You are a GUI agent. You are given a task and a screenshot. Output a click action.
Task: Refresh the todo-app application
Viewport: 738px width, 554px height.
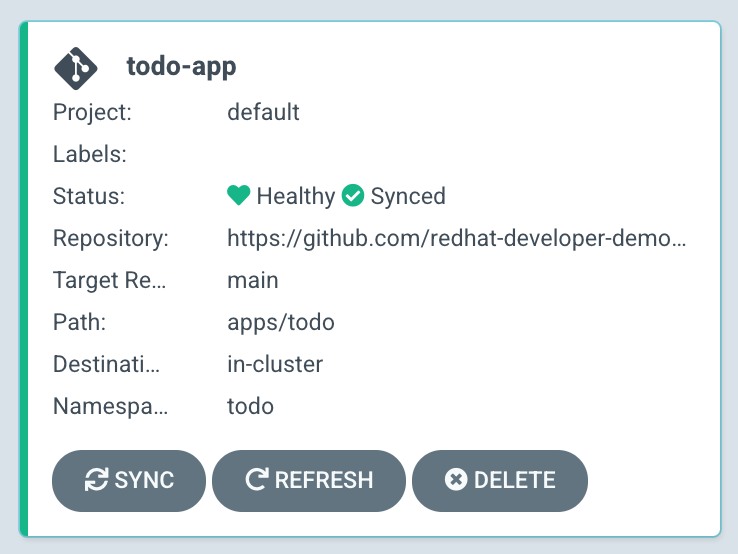309,481
